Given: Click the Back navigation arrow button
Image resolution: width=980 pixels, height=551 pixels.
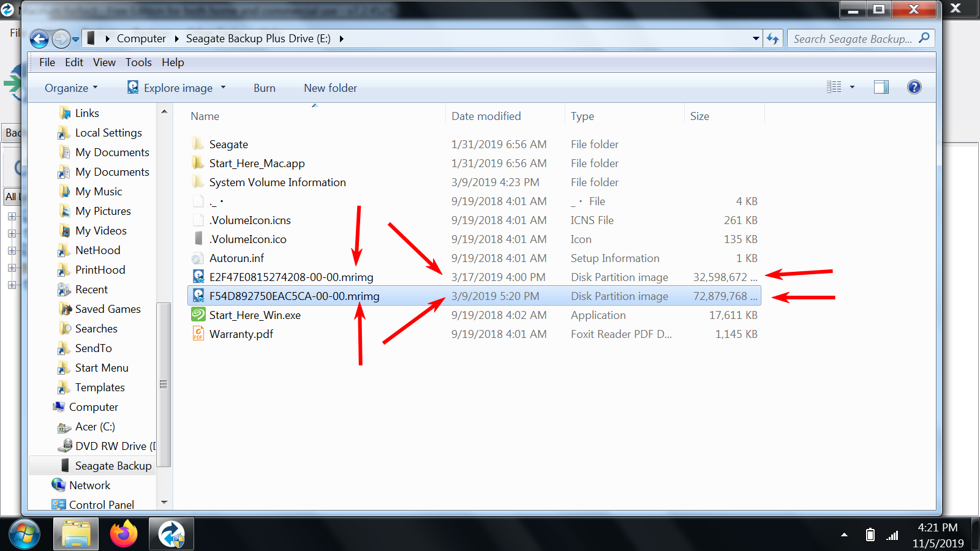Looking at the screenshot, I should click(39, 39).
